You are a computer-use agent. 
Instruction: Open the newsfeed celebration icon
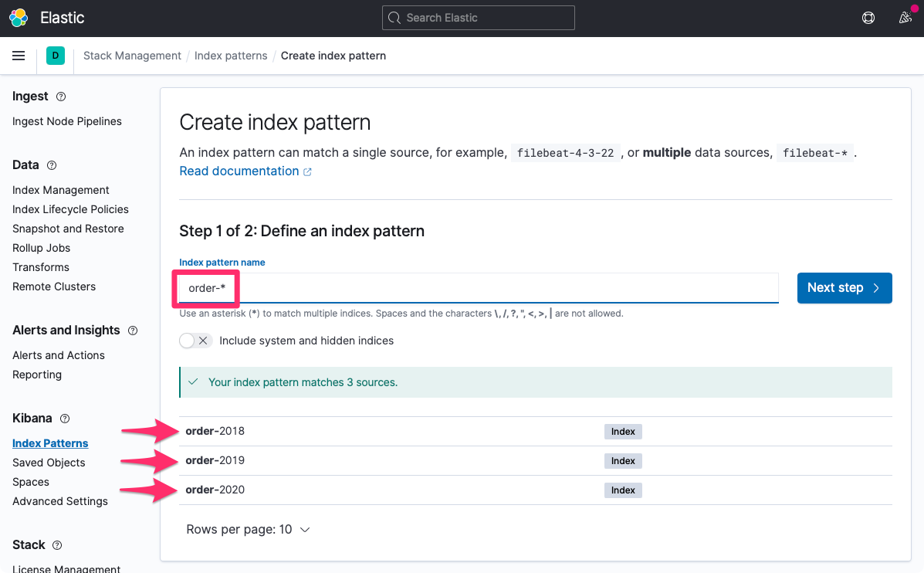point(905,18)
